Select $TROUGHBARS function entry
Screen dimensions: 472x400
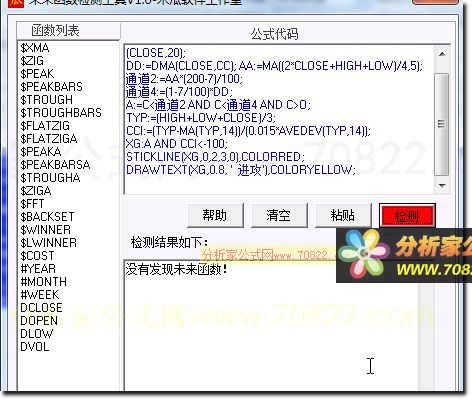point(61,113)
